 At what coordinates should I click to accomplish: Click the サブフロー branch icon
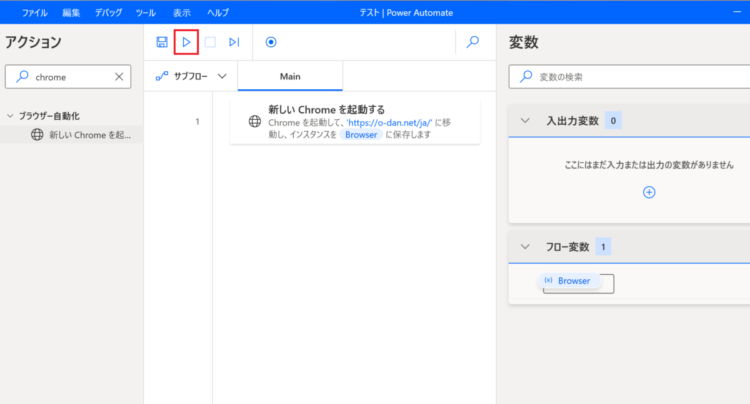162,76
